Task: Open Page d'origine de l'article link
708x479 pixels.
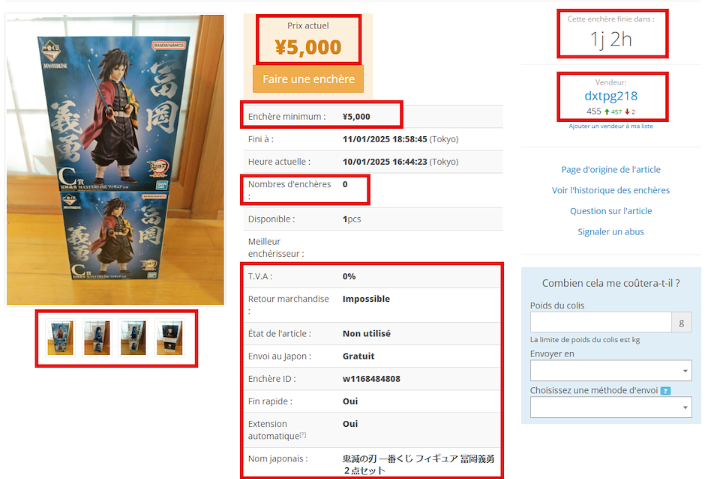Action: [x=611, y=170]
